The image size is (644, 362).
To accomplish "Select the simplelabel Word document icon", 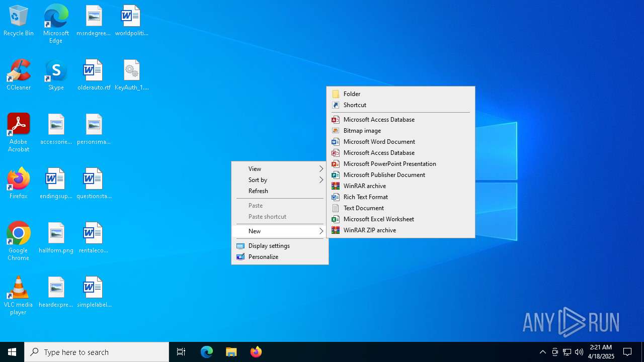I will [94, 293].
